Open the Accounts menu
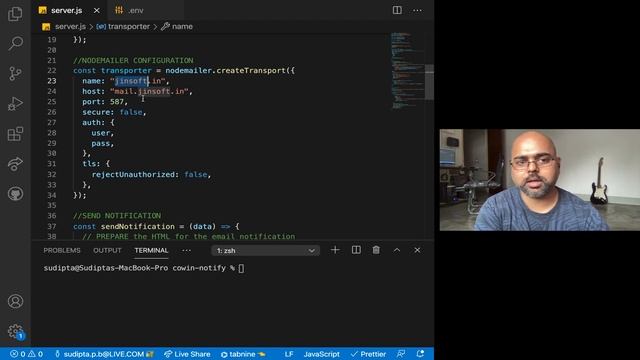Viewport: 640px width, 360px height. pyautogui.click(x=15, y=301)
